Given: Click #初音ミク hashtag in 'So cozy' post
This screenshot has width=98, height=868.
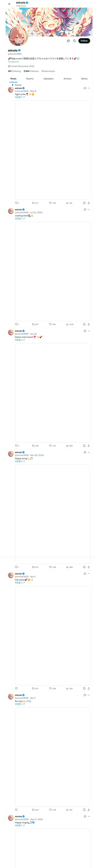Looking at the screenshot, I should [x=20, y=704].
